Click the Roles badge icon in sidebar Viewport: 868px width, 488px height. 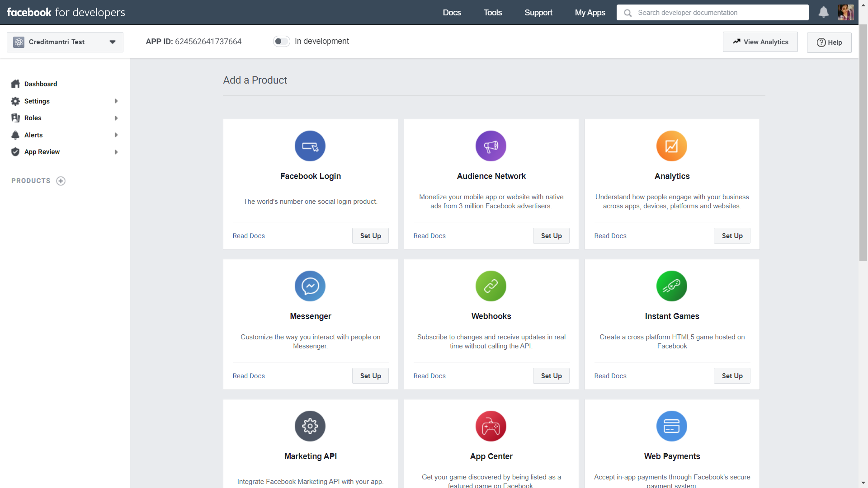[15, 118]
